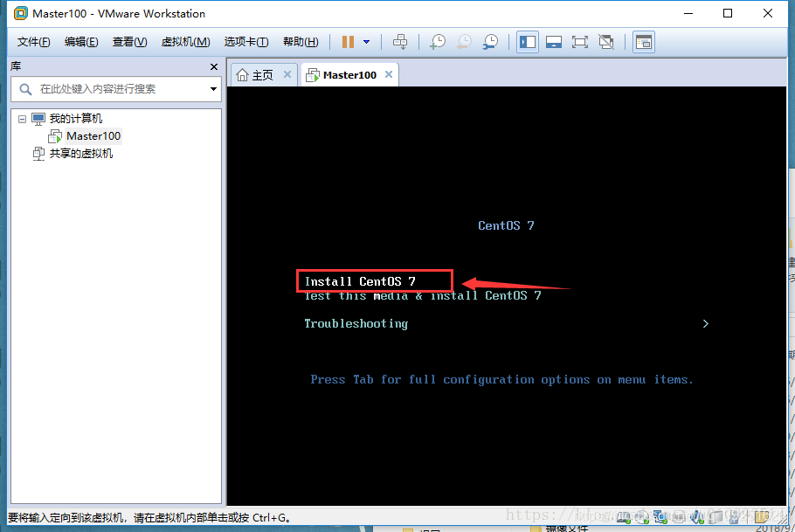Open the 编辑(E) menu
Screen dimensions: 795x532
click(81, 42)
